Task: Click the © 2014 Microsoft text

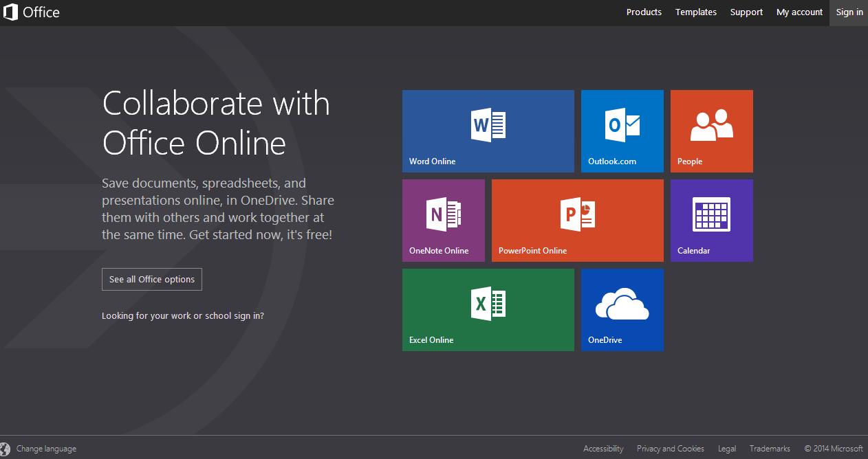Action: 834,449
